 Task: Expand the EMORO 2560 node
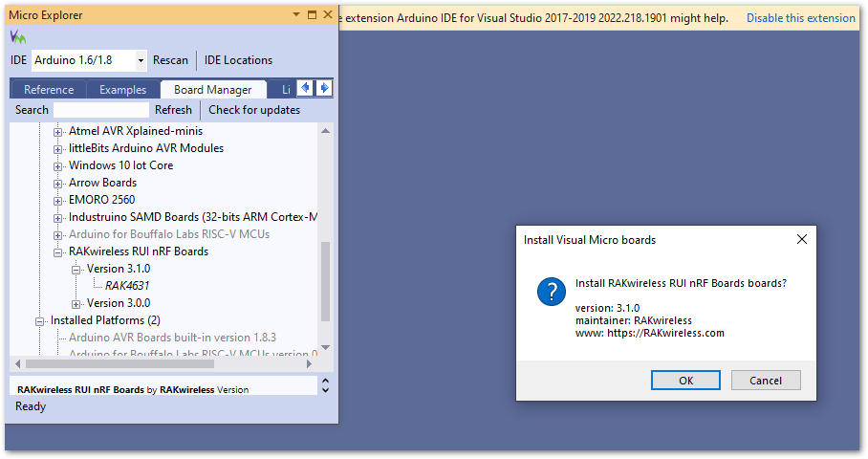pyautogui.click(x=57, y=201)
